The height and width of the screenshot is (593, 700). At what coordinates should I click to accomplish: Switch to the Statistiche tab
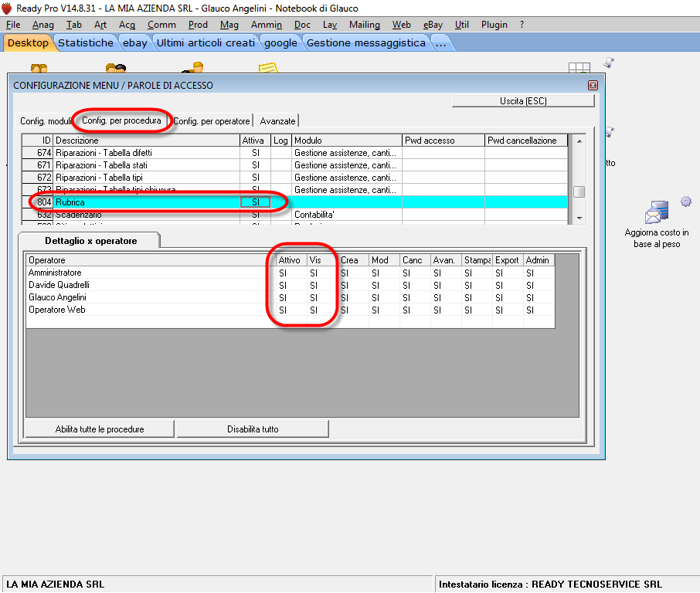point(86,42)
